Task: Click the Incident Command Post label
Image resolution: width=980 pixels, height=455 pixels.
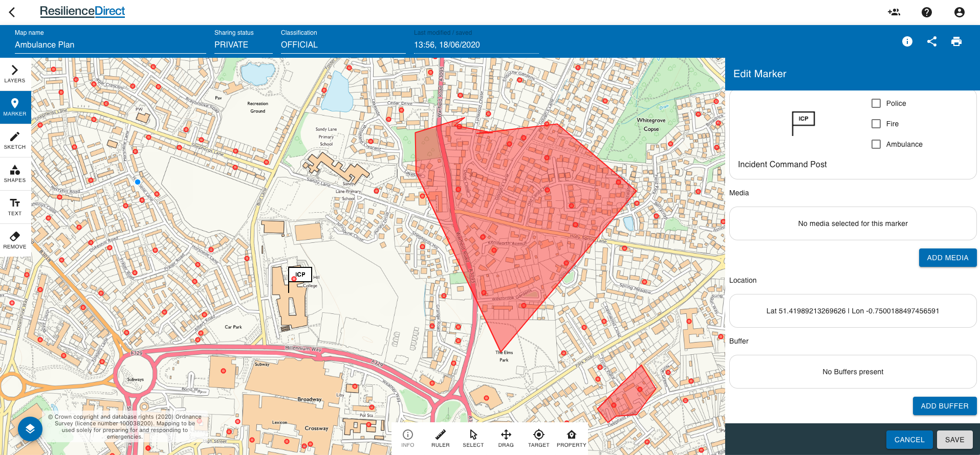Action: point(782,165)
